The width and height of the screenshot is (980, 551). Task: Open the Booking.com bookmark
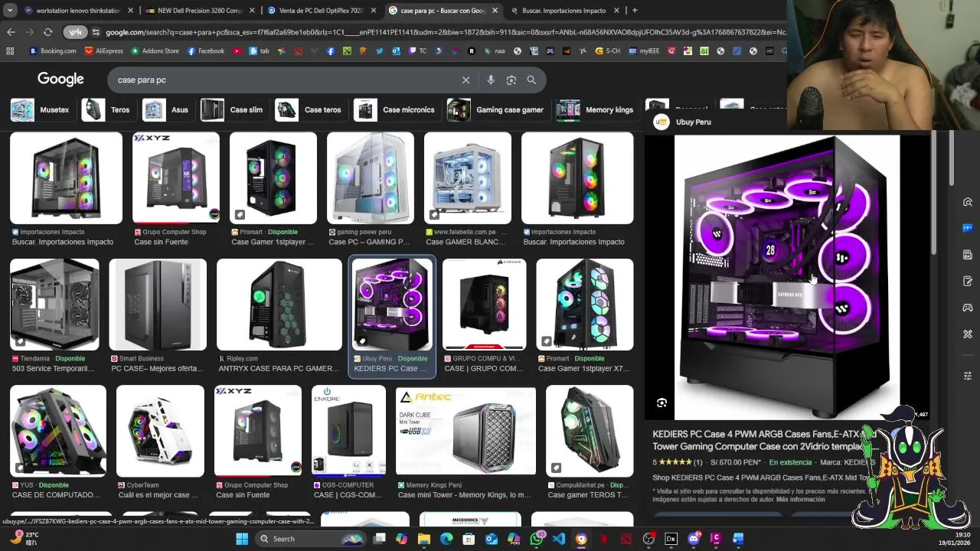point(53,51)
